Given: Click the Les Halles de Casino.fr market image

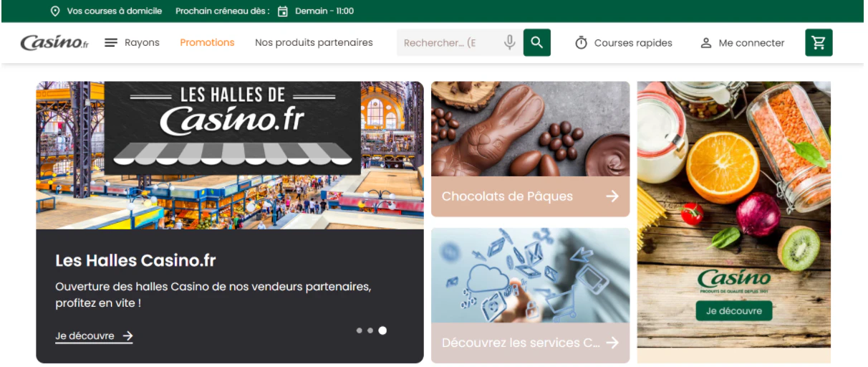Looking at the screenshot, I should 230,155.
